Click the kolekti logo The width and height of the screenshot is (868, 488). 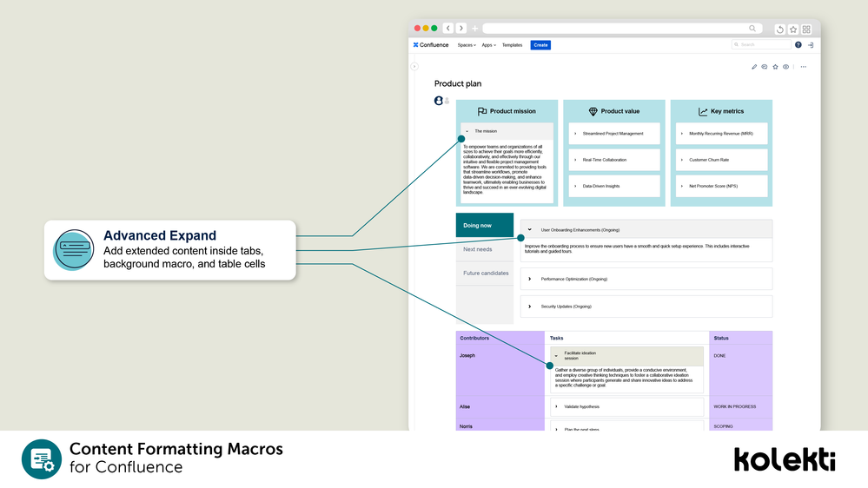coord(785,459)
